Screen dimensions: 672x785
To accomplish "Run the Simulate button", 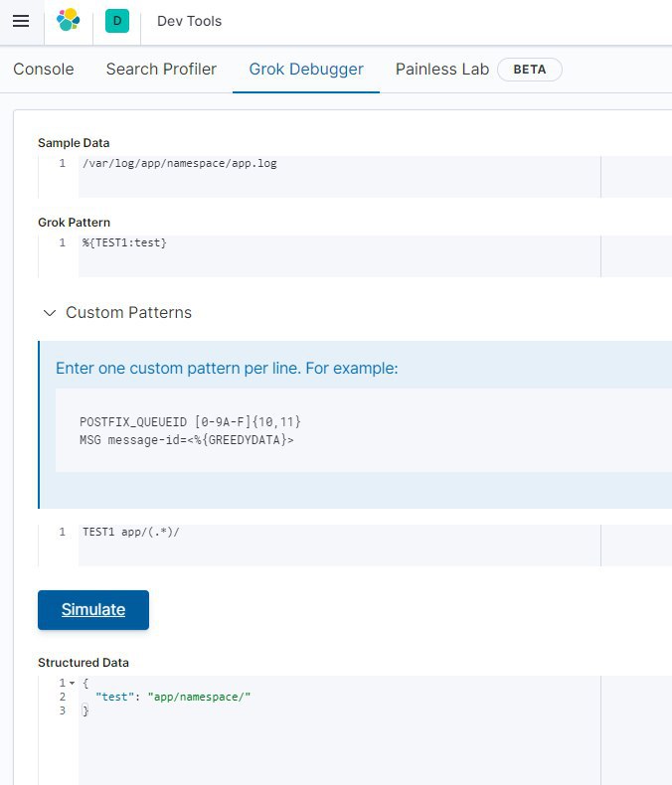I will [x=93, y=610].
